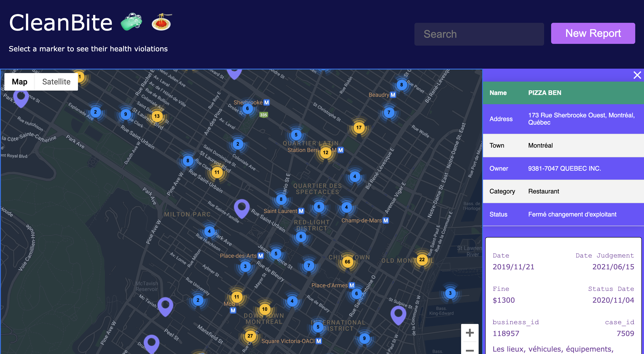Select purple pin near St Sulpice St
This screenshot has height=354, width=644.
398,315
